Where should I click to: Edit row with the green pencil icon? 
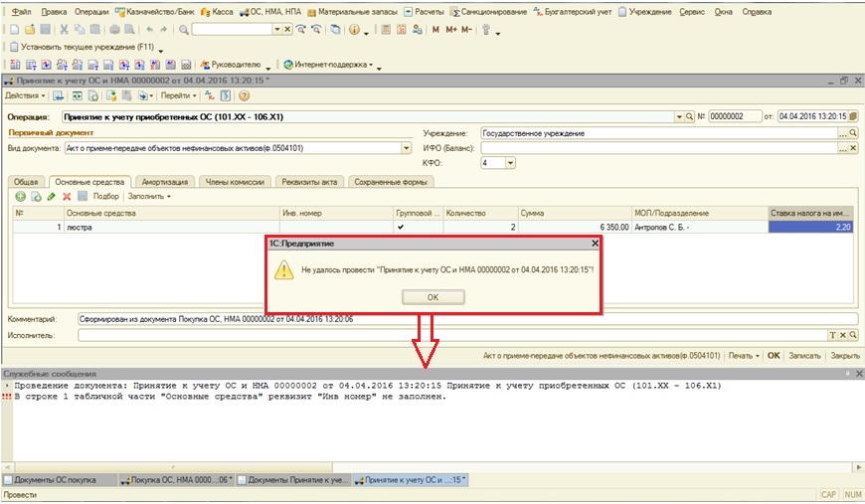(x=52, y=196)
